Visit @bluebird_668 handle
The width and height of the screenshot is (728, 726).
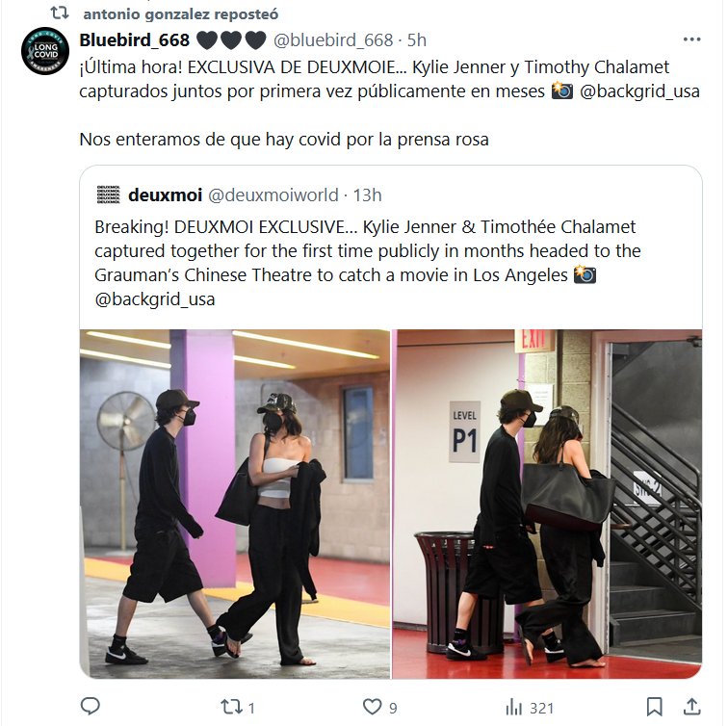[x=333, y=40]
